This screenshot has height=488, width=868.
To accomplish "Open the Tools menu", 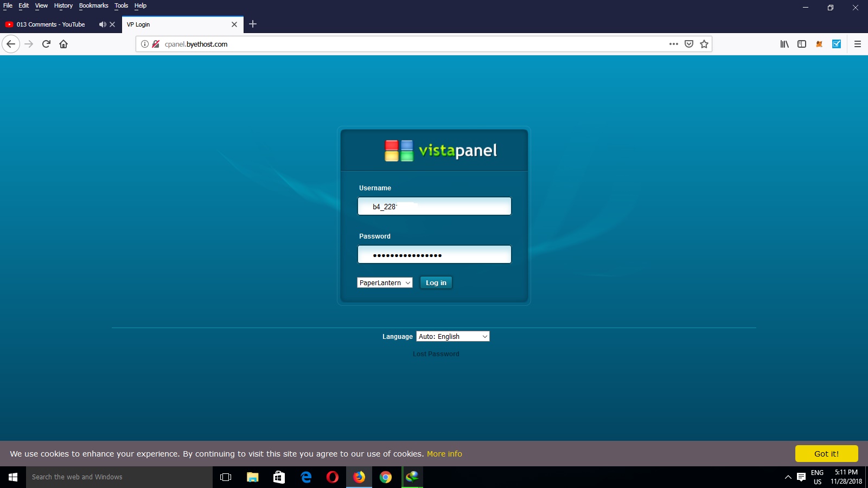I will [x=122, y=5].
